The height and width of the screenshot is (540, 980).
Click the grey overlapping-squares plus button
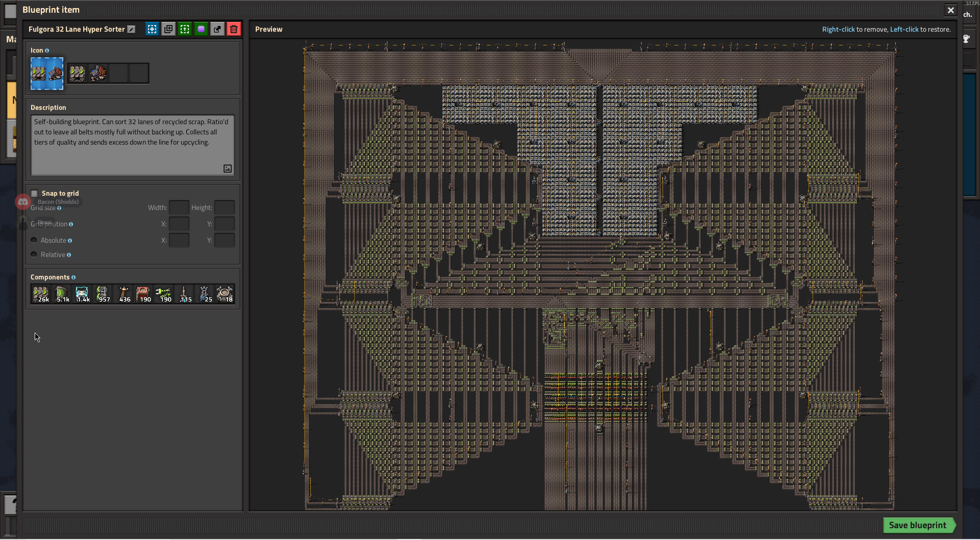tap(168, 29)
